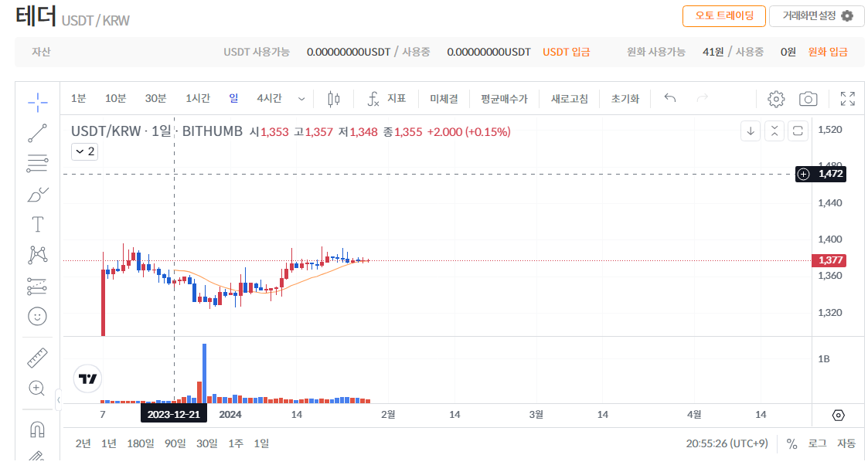Set range to 30일

pyautogui.click(x=207, y=443)
